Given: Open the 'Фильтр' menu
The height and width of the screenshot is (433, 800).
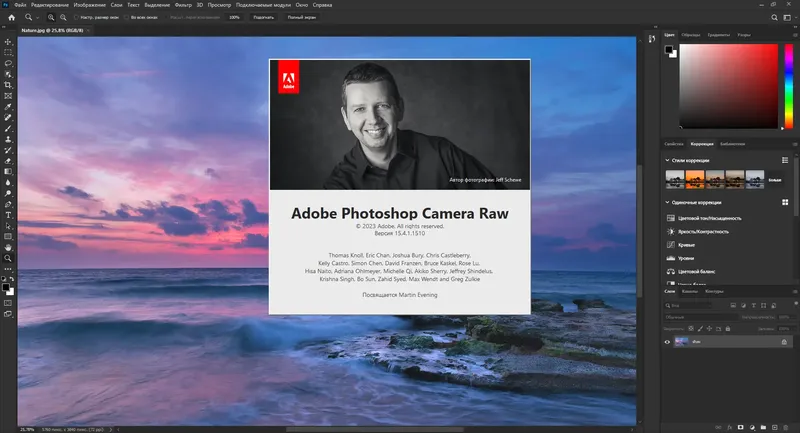Looking at the screenshot, I should point(183,5).
